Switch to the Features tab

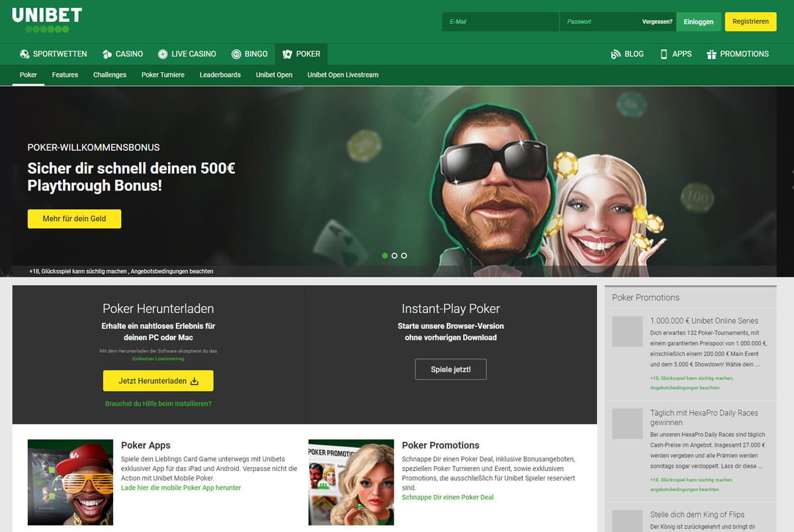(65, 75)
